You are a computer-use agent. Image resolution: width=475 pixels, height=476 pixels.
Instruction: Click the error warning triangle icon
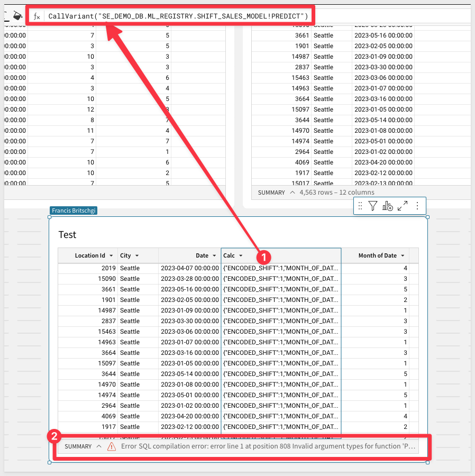pyautogui.click(x=112, y=446)
